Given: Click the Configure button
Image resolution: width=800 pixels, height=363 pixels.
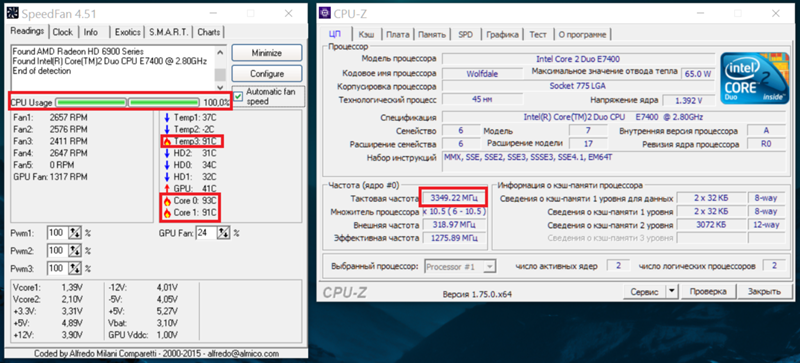Looking at the screenshot, I should point(267,74).
